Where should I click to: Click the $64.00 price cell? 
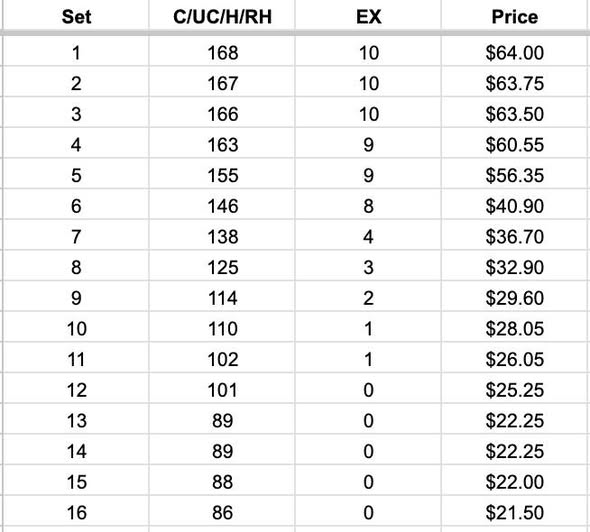click(515, 52)
